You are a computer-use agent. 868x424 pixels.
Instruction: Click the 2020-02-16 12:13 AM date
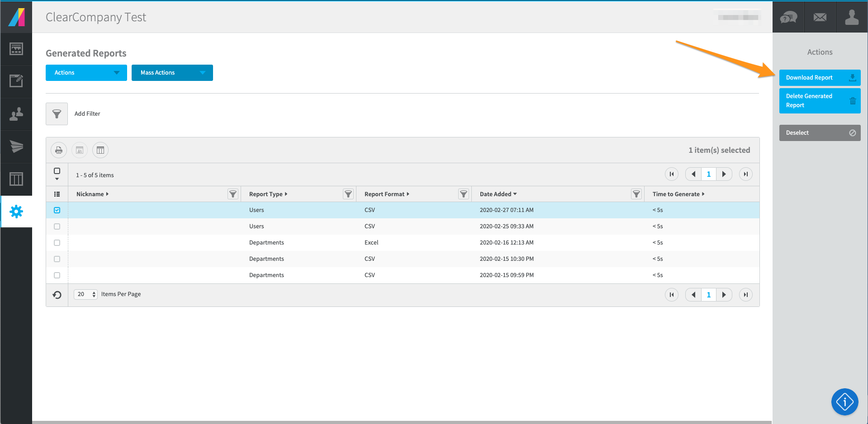pos(507,243)
